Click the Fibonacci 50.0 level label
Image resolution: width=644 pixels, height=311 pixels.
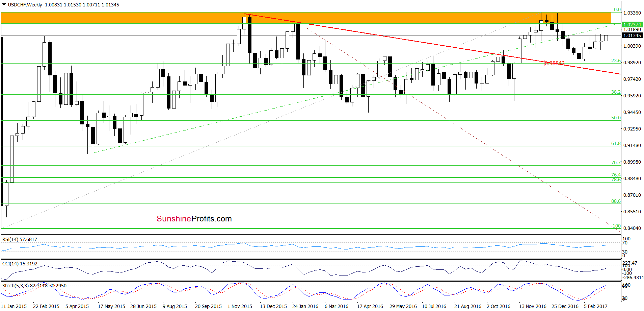point(616,118)
